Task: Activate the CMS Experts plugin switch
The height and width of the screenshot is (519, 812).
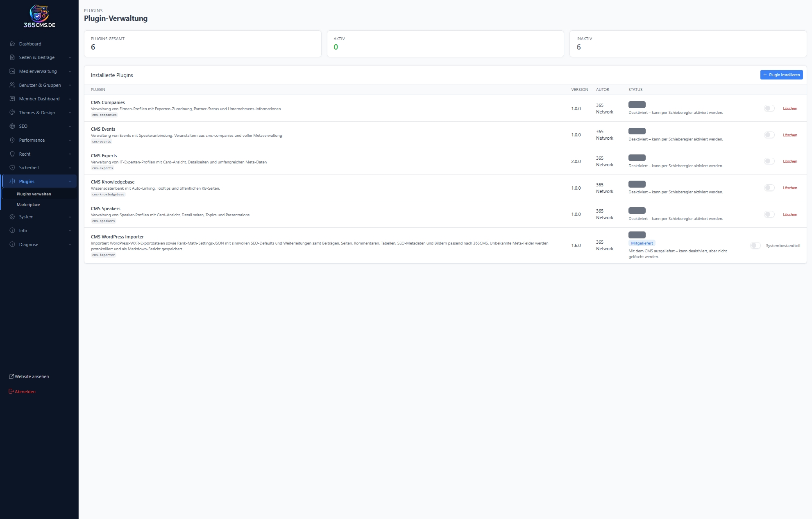Action: point(769,161)
